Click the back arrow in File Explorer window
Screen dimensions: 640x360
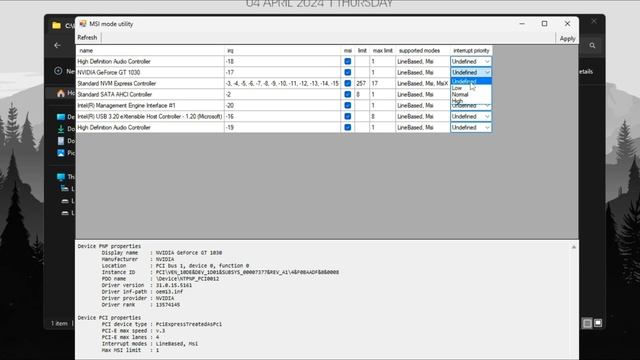(x=58, y=45)
